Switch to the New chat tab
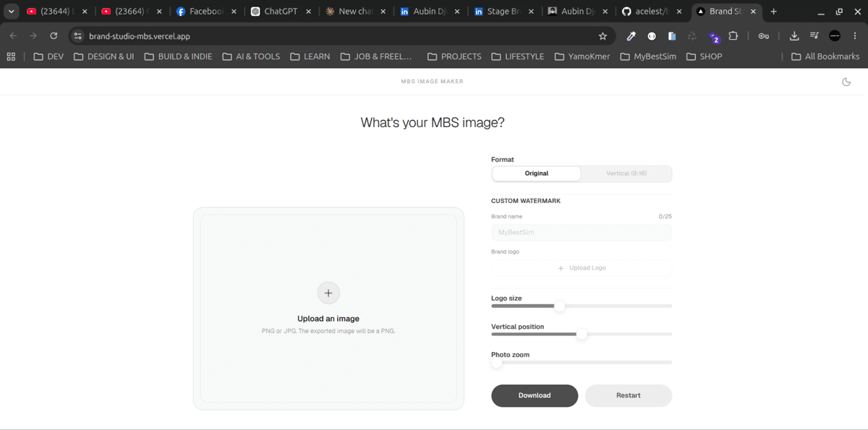This screenshot has width=868, height=430. pos(355,12)
